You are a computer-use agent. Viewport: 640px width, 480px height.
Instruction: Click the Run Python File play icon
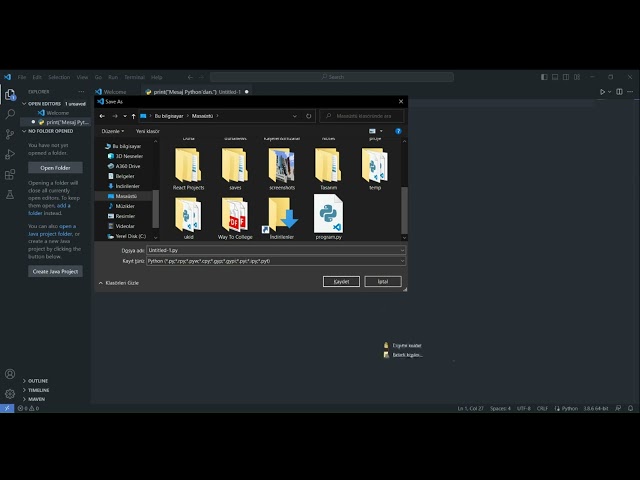[x=602, y=92]
